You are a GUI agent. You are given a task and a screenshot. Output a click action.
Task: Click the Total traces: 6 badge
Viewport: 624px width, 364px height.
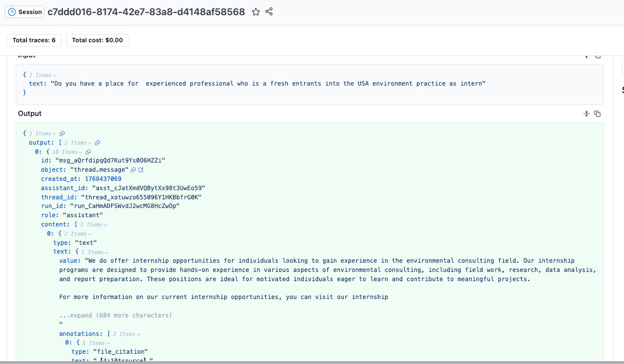tap(34, 40)
